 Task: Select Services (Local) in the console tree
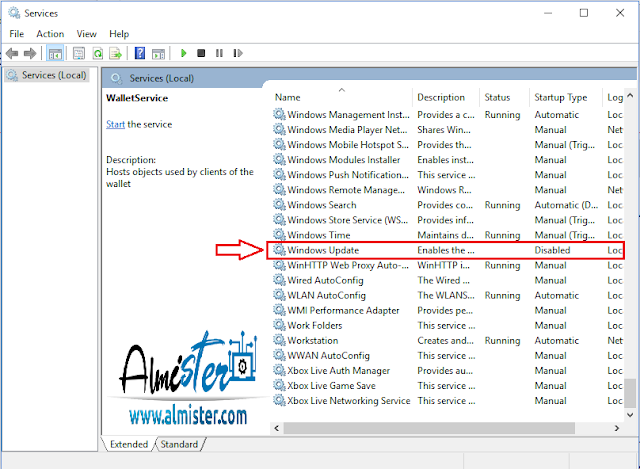coord(47,75)
